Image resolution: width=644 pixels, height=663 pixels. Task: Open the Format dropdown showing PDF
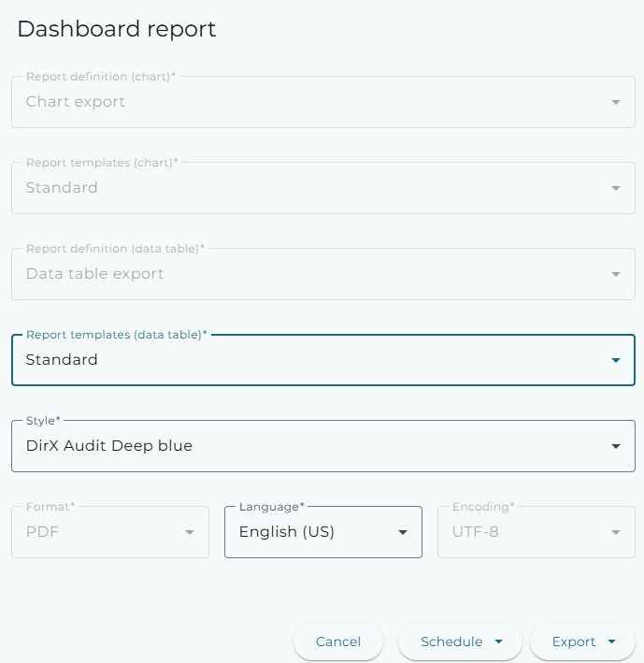[110, 532]
